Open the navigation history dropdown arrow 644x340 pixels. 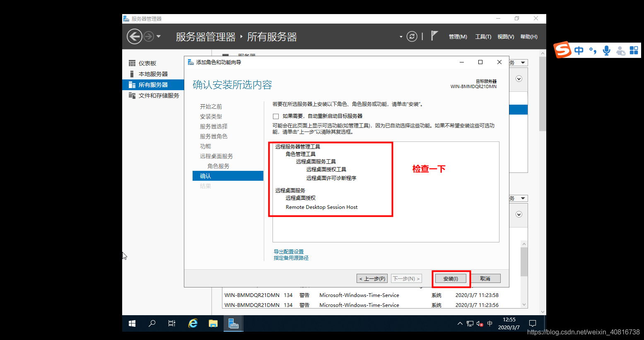pyautogui.click(x=158, y=36)
